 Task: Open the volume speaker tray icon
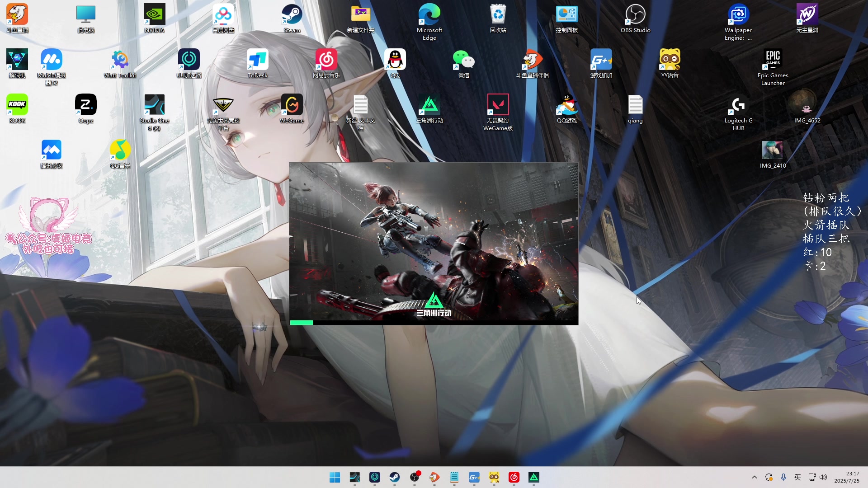(823, 477)
